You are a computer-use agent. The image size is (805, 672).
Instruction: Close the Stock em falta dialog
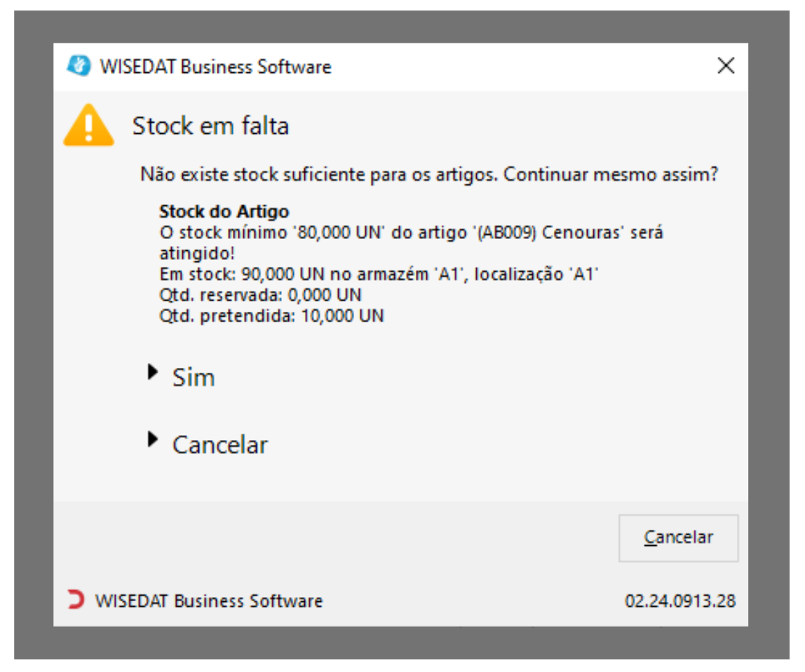[726, 67]
